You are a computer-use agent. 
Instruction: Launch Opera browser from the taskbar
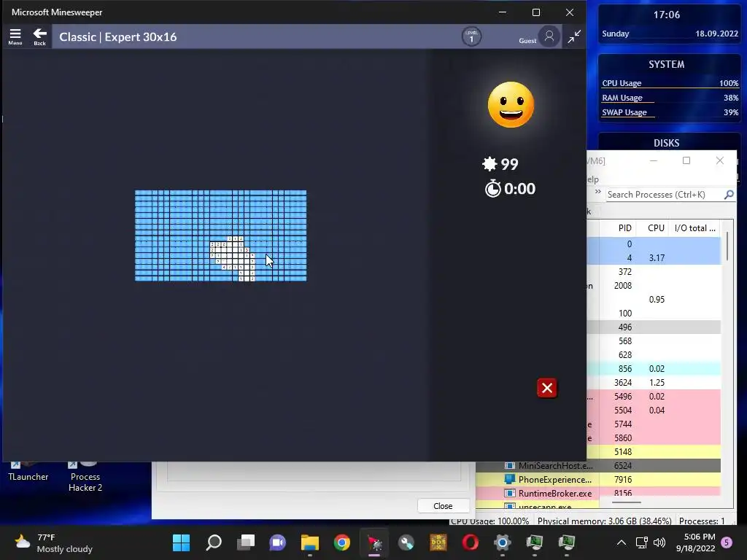(471, 542)
